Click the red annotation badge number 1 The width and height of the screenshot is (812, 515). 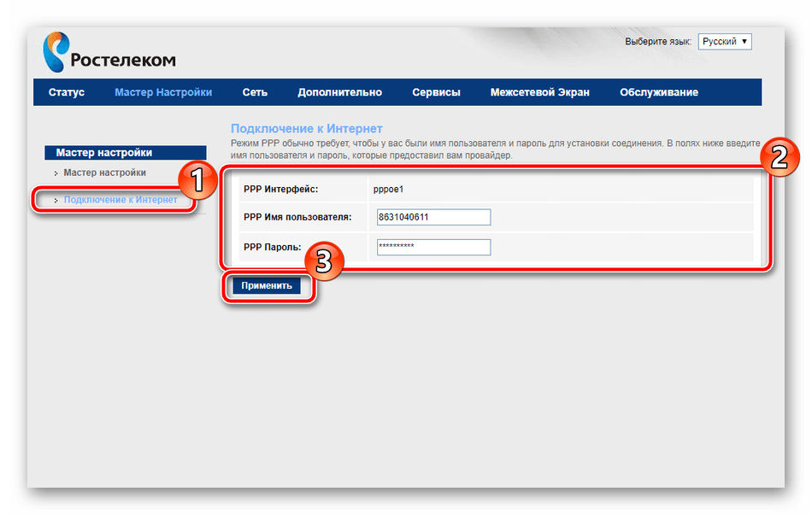196,181
